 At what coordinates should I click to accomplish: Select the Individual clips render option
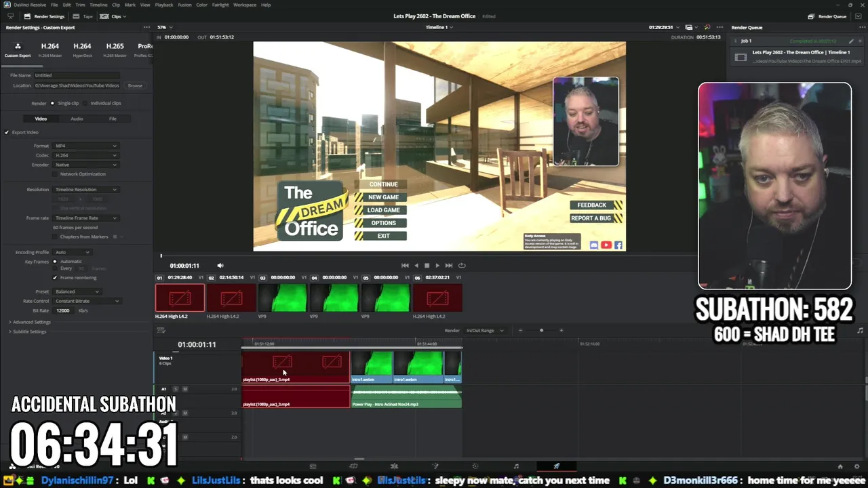85,103
